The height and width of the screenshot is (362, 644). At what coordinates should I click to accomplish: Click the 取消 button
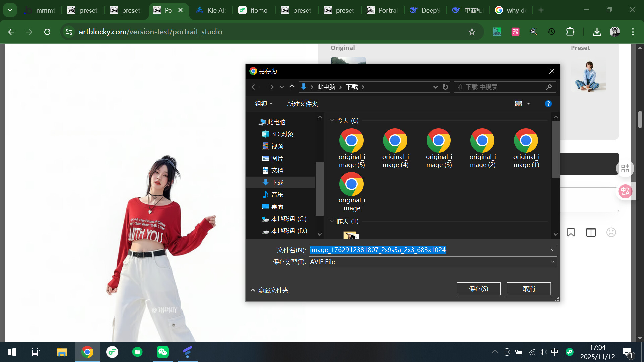529,289
